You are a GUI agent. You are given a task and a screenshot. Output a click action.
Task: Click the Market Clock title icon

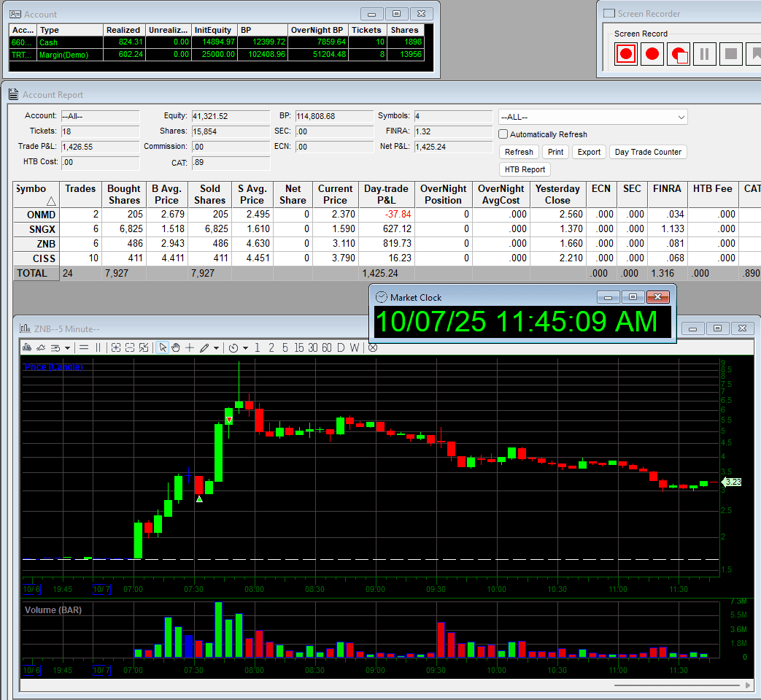pos(382,297)
